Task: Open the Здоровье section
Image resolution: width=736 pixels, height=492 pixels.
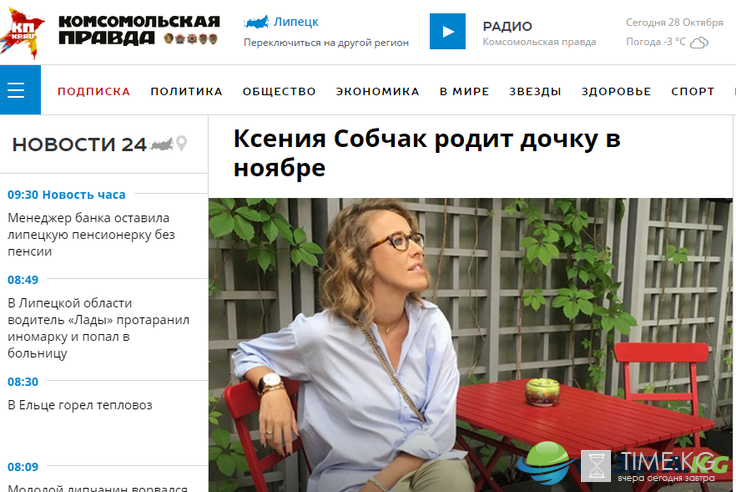Action: (x=616, y=91)
